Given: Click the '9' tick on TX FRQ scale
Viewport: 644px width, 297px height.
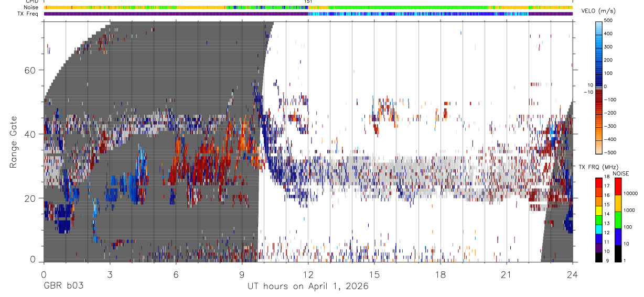Looking at the screenshot, I should point(608,261).
